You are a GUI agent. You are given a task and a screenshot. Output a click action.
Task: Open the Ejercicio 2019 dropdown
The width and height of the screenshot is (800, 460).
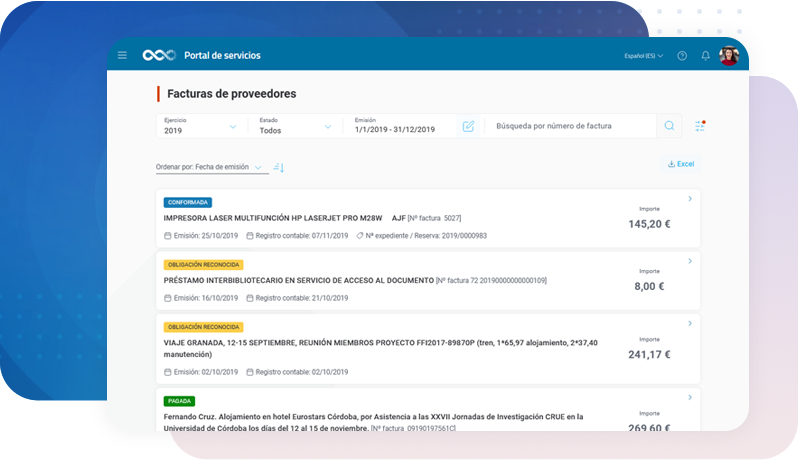(x=202, y=126)
